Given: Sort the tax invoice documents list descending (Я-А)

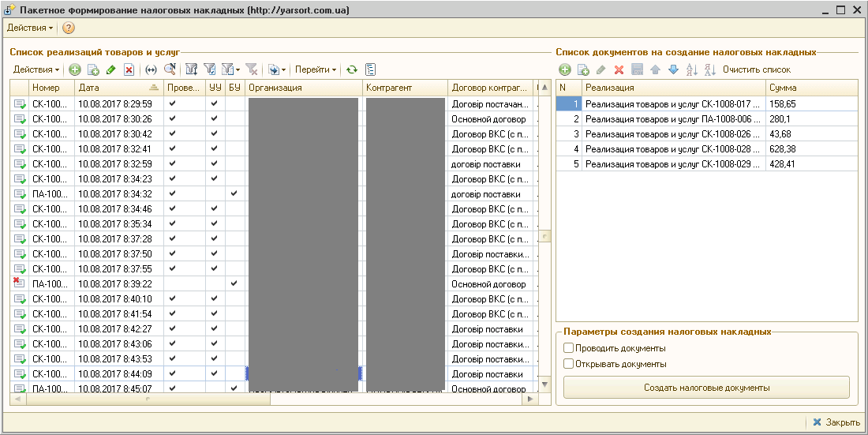Looking at the screenshot, I should click(710, 69).
